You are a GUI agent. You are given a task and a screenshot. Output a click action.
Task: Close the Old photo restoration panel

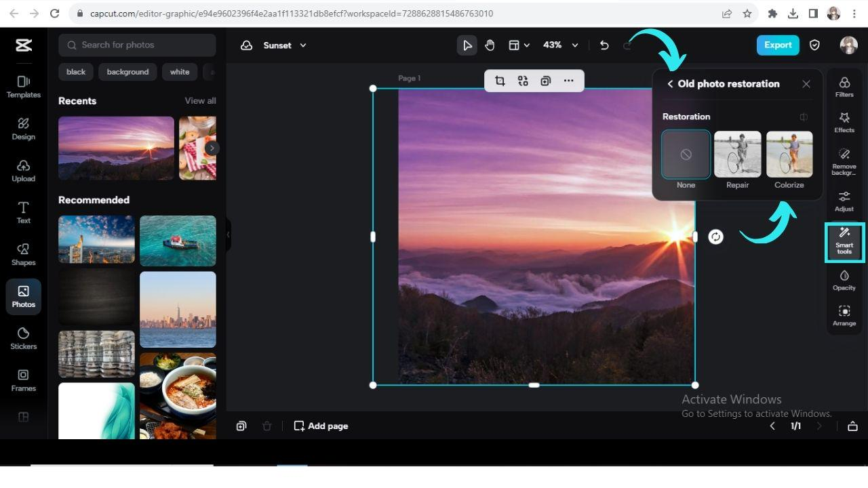806,84
